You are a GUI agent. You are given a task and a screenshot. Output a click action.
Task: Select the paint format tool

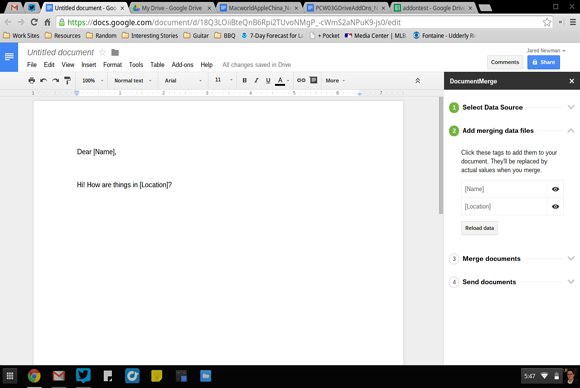coord(67,80)
